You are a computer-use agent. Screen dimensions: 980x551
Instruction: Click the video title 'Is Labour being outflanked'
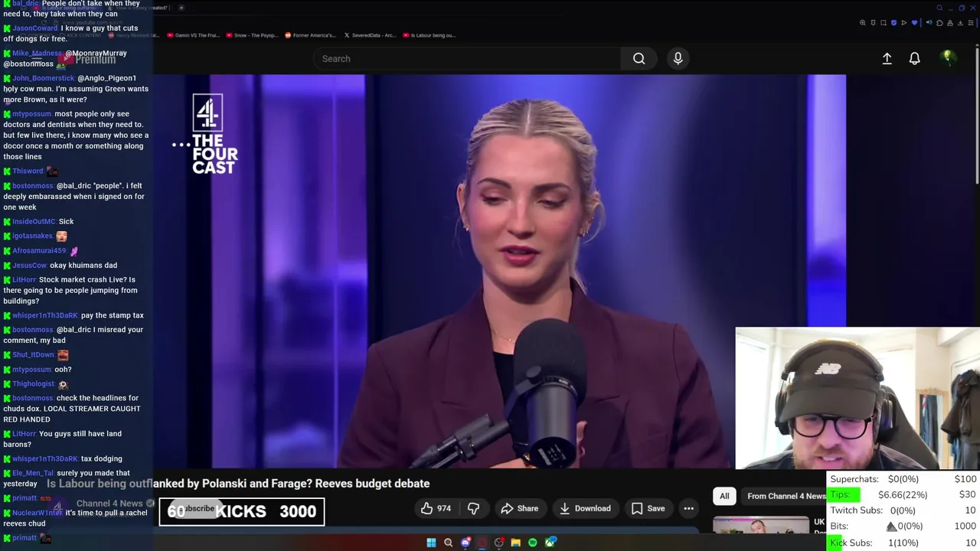[x=238, y=484]
